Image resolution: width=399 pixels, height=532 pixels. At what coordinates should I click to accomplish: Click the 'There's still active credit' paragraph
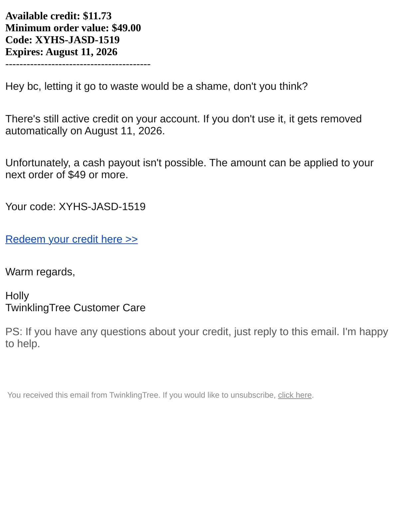[x=184, y=125]
